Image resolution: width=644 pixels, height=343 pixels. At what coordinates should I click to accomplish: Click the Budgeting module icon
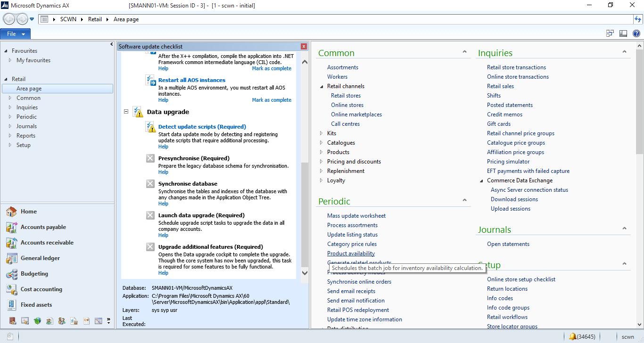pos(12,274)
